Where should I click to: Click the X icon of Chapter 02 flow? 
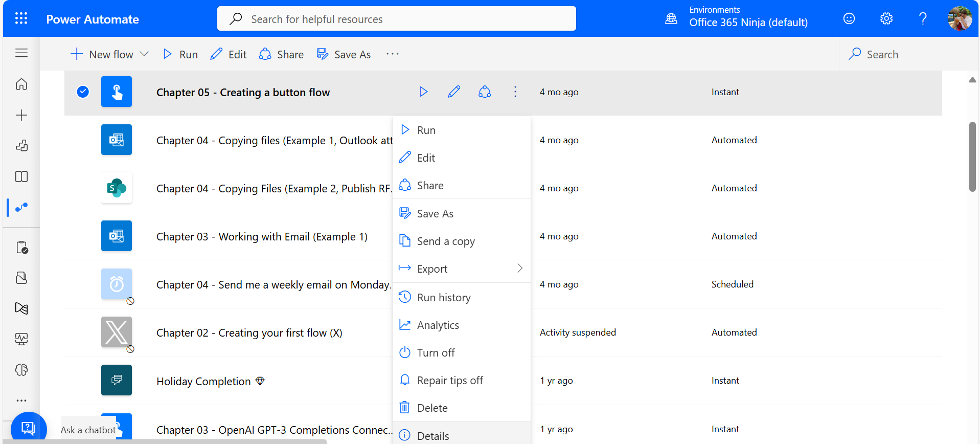click(117, 332)
